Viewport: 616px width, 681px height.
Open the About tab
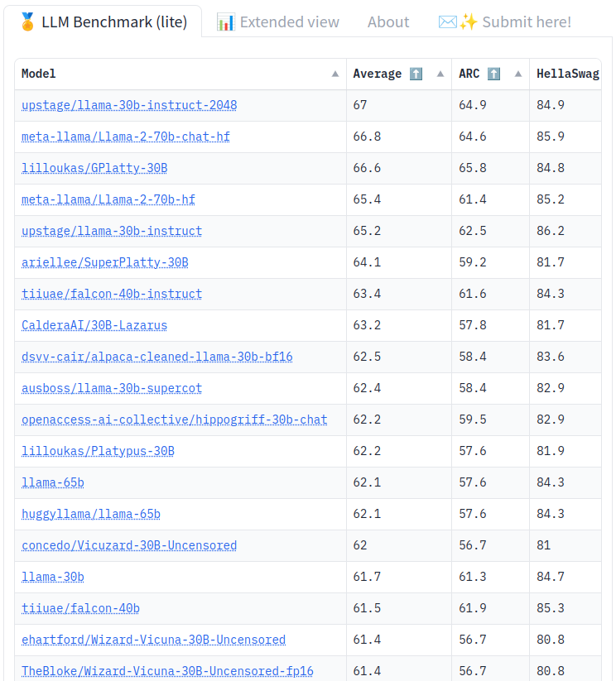click(388, 22)
